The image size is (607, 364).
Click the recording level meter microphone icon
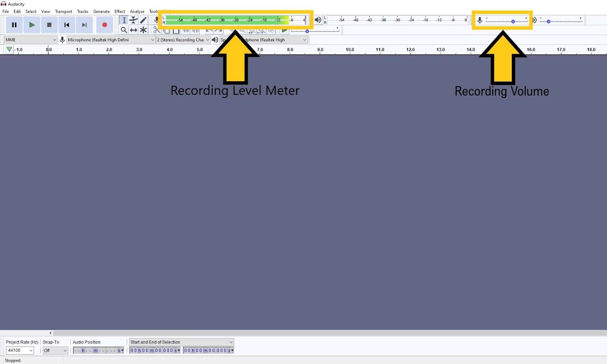point(156,19)
